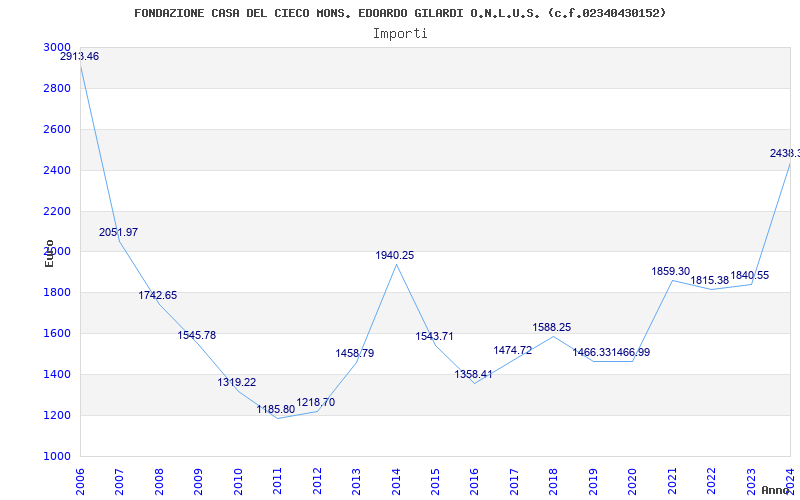Click the 1458.79 data label
800x500 pixels.
(x=354, y=354)
